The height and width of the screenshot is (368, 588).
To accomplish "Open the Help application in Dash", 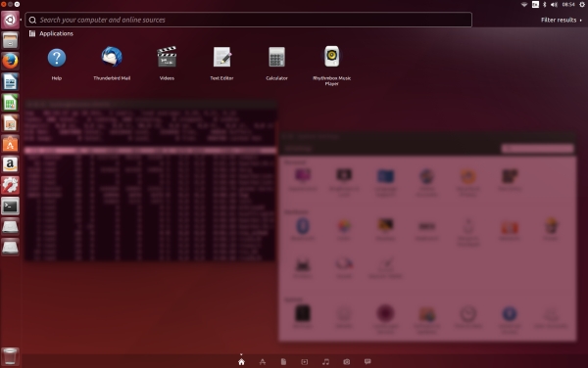I will coord(57,59).
